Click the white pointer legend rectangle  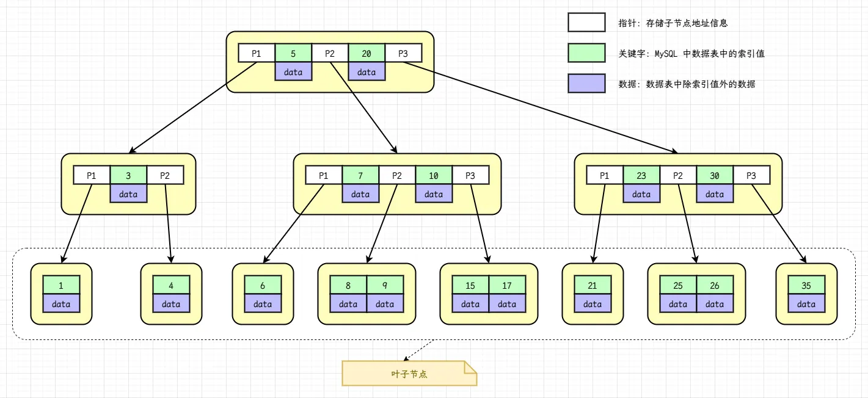[585, 23]
